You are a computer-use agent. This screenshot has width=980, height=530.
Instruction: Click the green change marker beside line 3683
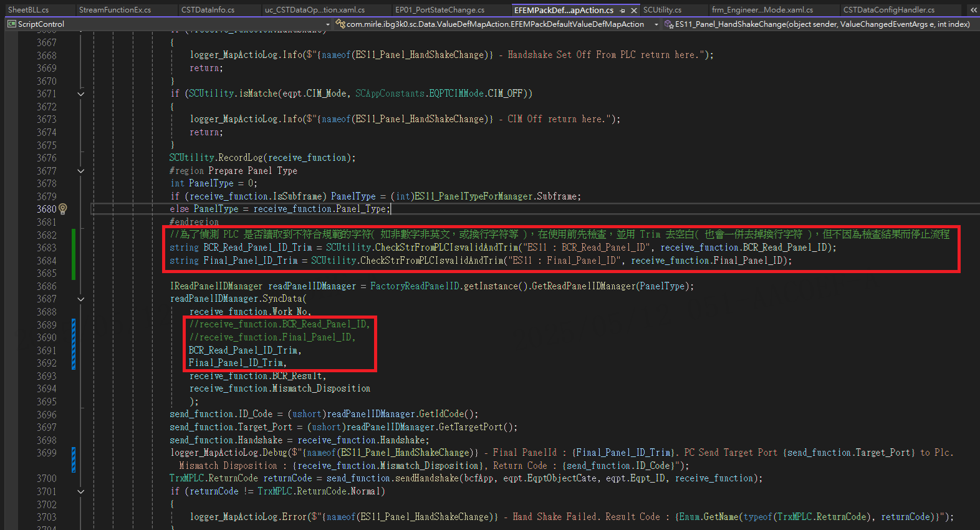pos(74,248)
